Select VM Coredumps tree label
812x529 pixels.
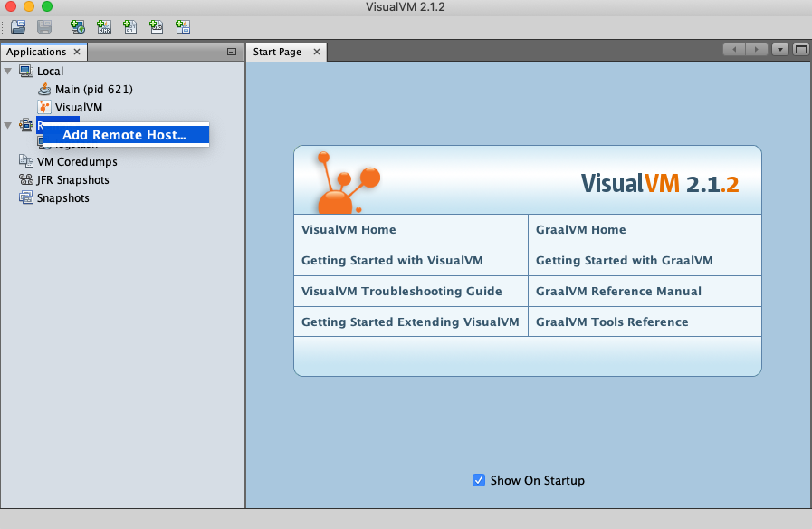[77, 161]
